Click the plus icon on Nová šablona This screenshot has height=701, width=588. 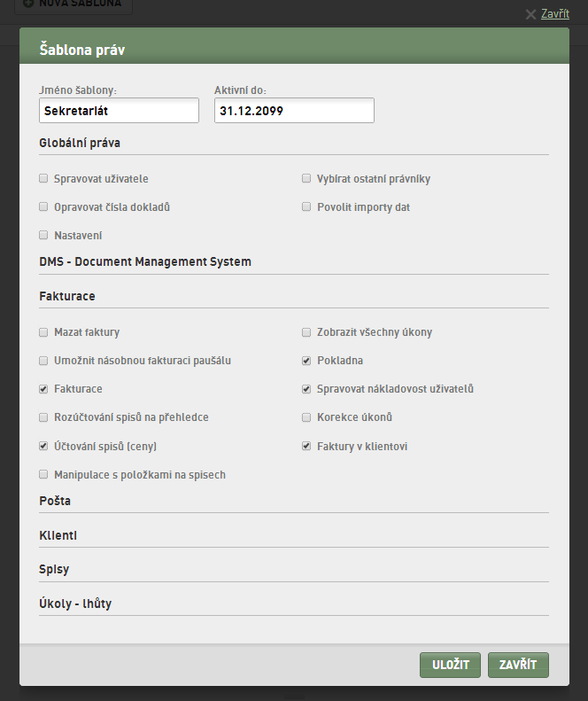[28, 4]
